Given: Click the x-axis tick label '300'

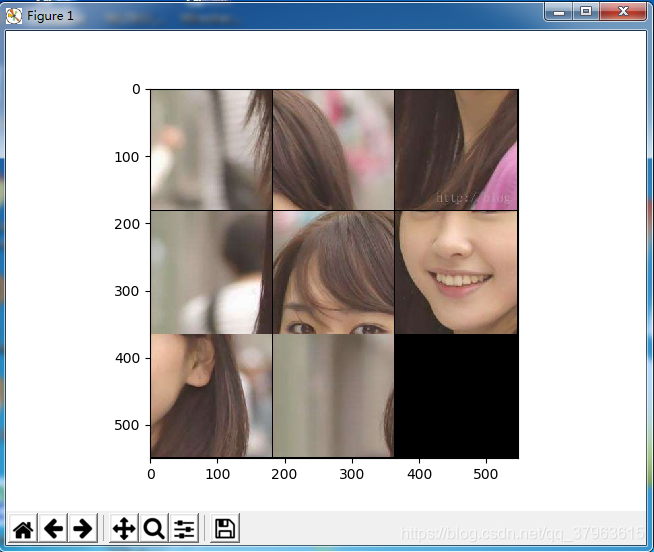Looking at the screenshot, I should click(x=352, y=474).
